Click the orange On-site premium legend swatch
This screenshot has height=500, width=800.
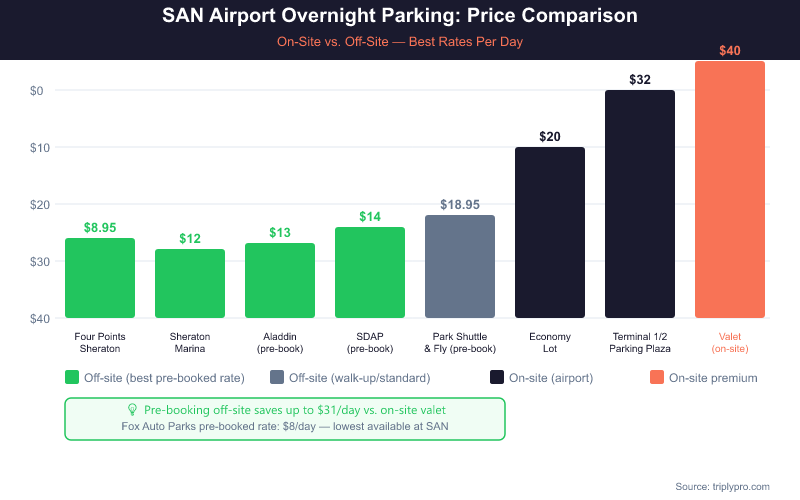point(657,378)
